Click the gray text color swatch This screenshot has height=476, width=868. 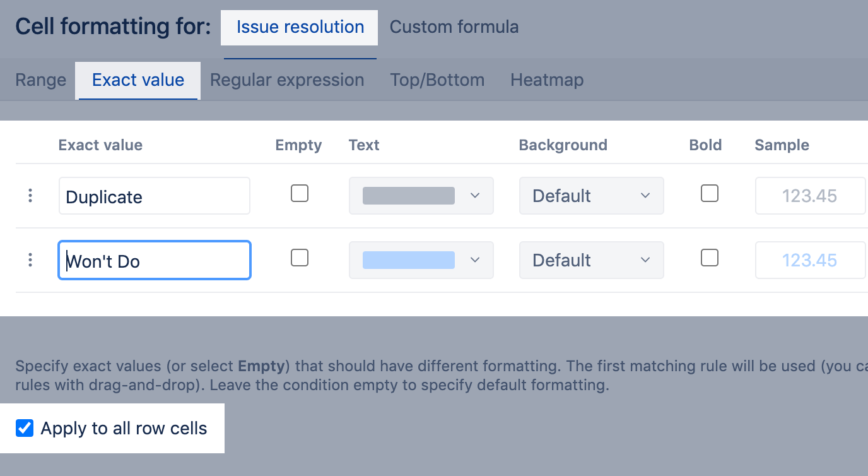(x=409, y=196)
